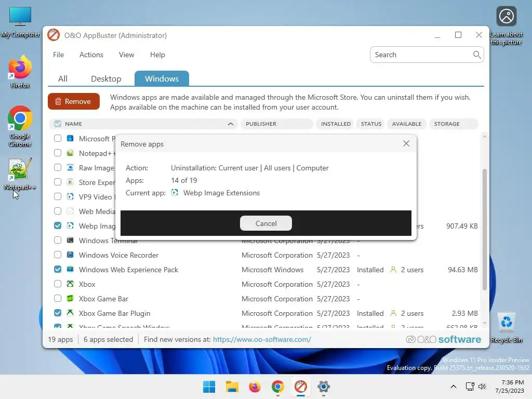The image size is (532, 399).
Task: Select My Computer desktop icon
Action: [x=20, y=22]
